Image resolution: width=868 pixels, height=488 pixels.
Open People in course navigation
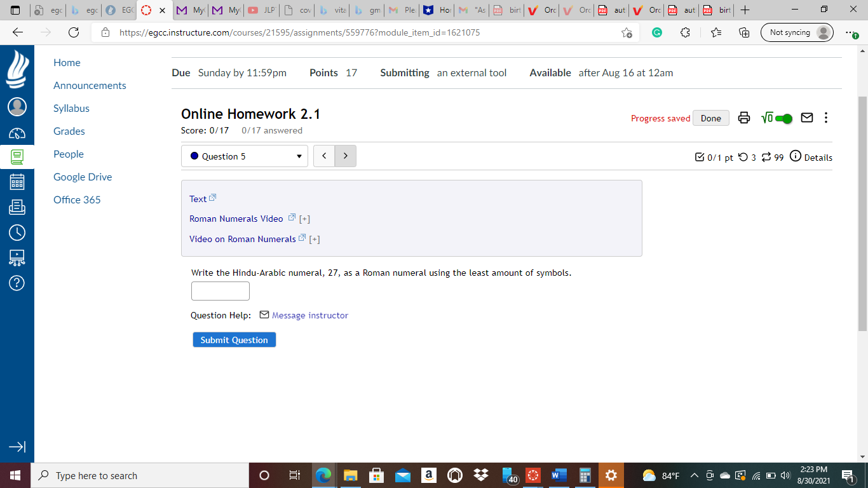click(69, 154)
